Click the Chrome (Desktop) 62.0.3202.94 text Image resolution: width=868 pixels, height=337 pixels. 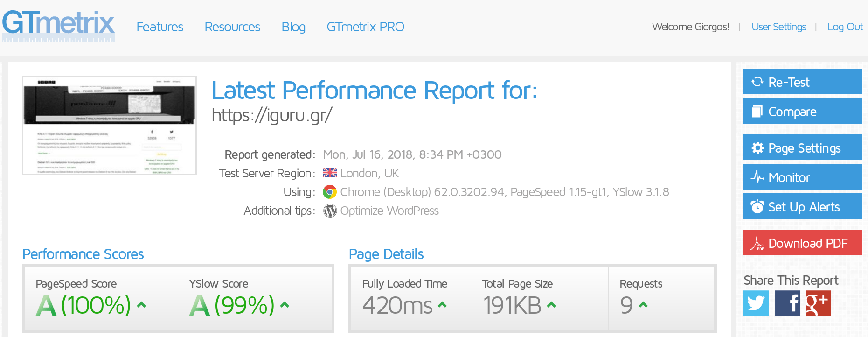coord(505,192)
